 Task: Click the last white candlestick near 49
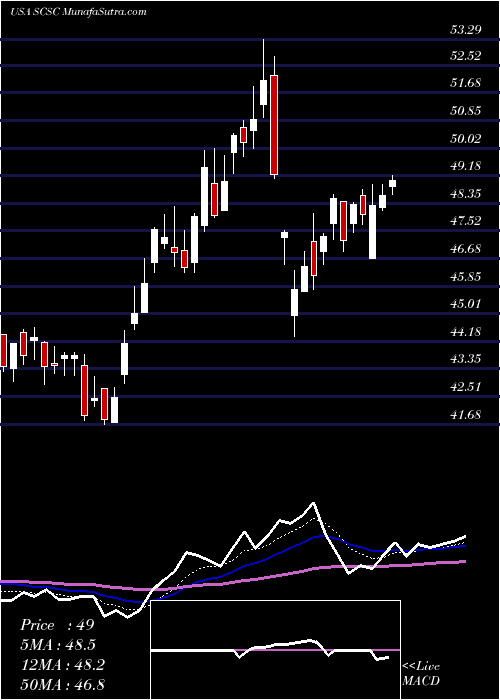point(392,184)
